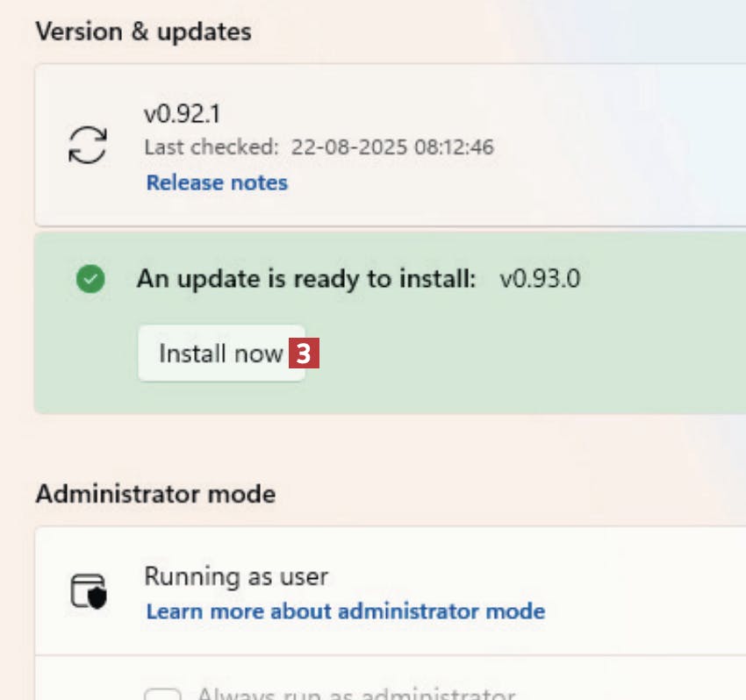Click the current version v0.92.1 text
The image size is (746, 700).
tap(183, 114)
